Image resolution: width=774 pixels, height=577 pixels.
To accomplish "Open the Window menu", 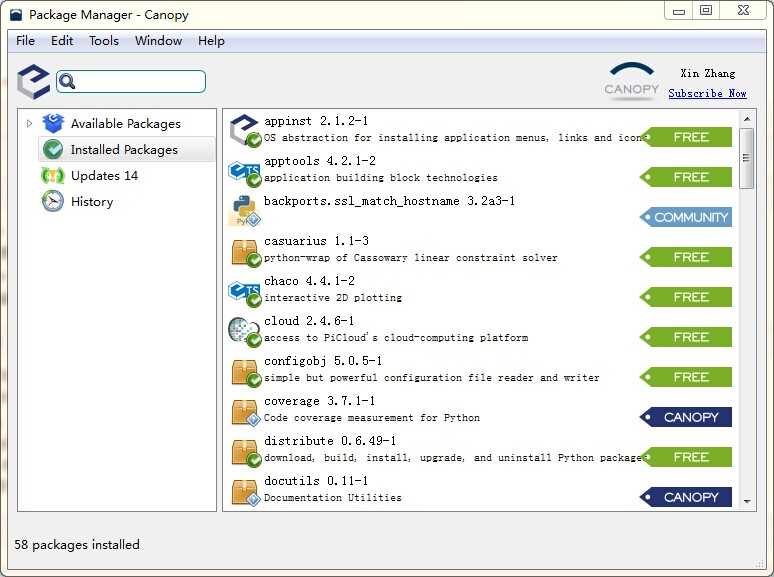I will (x=158, y=40).
